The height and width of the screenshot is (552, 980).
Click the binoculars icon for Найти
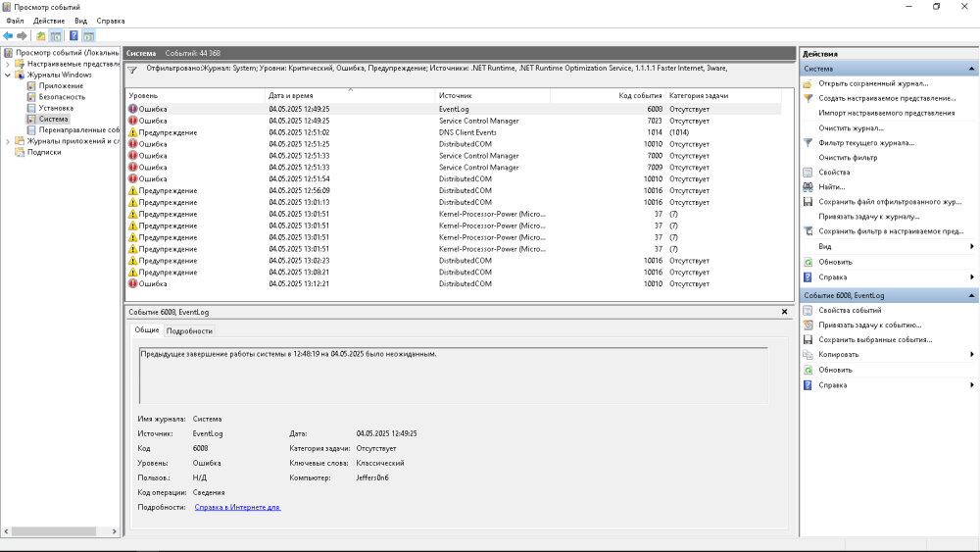click(x=808, y=187)
